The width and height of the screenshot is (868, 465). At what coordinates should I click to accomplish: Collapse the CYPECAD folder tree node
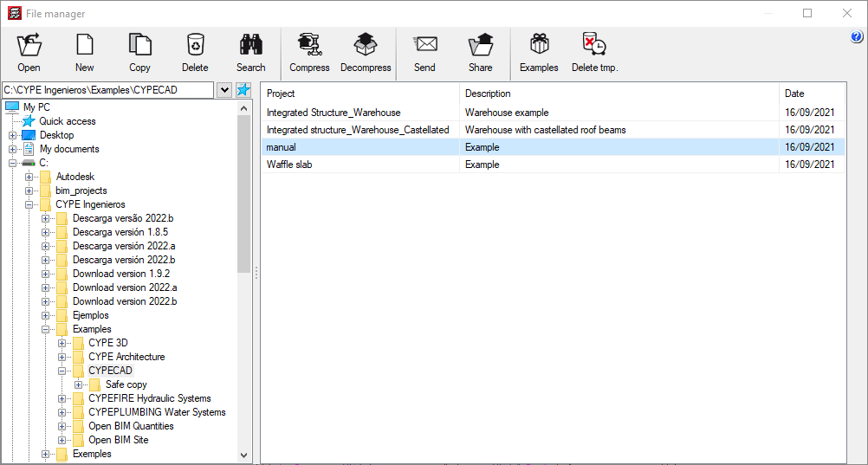62,371
